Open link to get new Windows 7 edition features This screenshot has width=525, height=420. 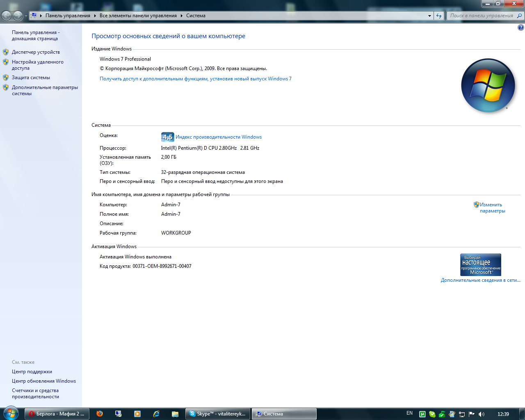click(x=196, y=79)
